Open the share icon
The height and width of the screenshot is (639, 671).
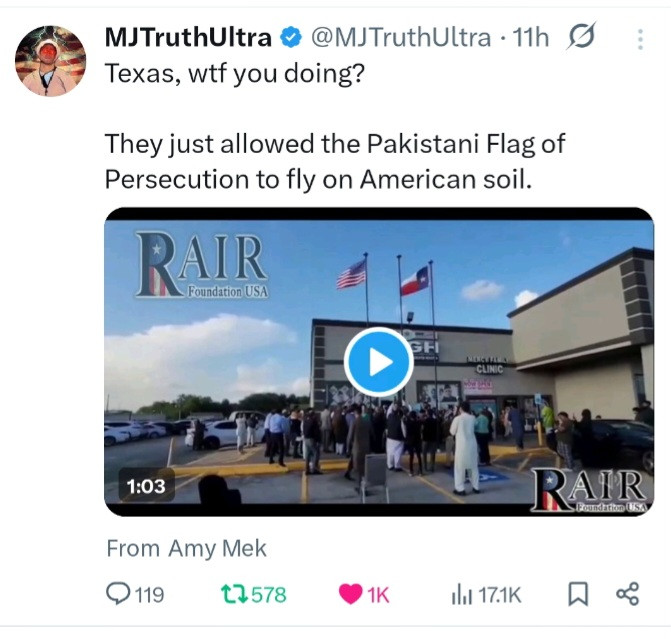coord(627,594)
